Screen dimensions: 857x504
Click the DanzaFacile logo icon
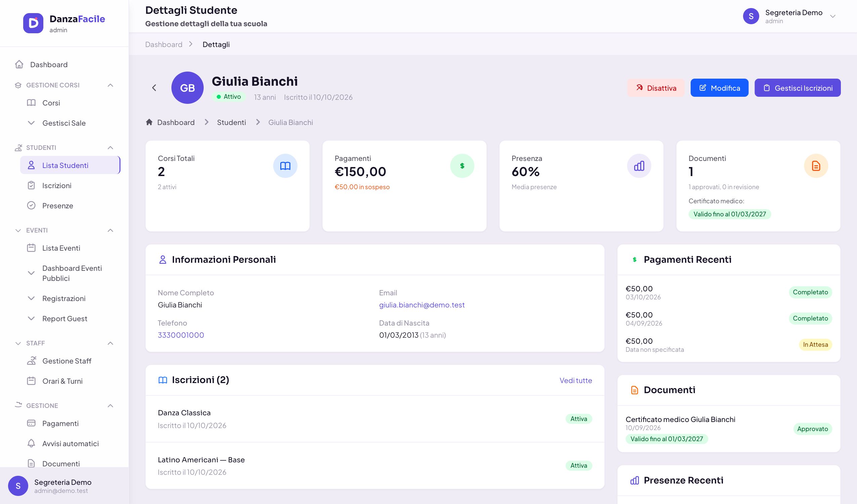tap(33, 23)
